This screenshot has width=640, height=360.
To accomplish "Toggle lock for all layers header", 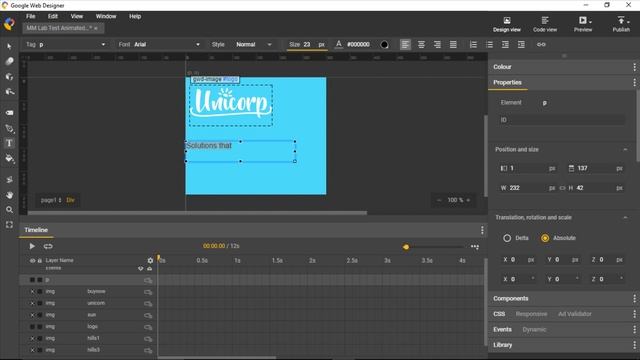I will (x=40, y=260).
